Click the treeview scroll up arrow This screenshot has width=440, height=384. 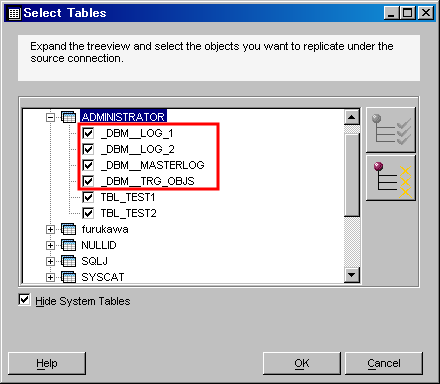tap(352, 117)
